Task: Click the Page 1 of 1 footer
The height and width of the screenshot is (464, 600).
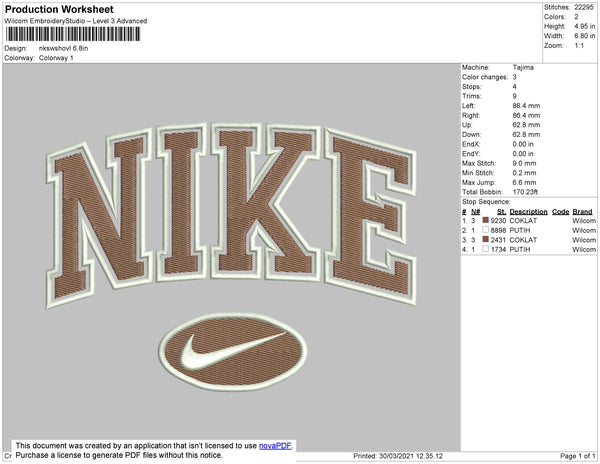Action: (577, 456)
